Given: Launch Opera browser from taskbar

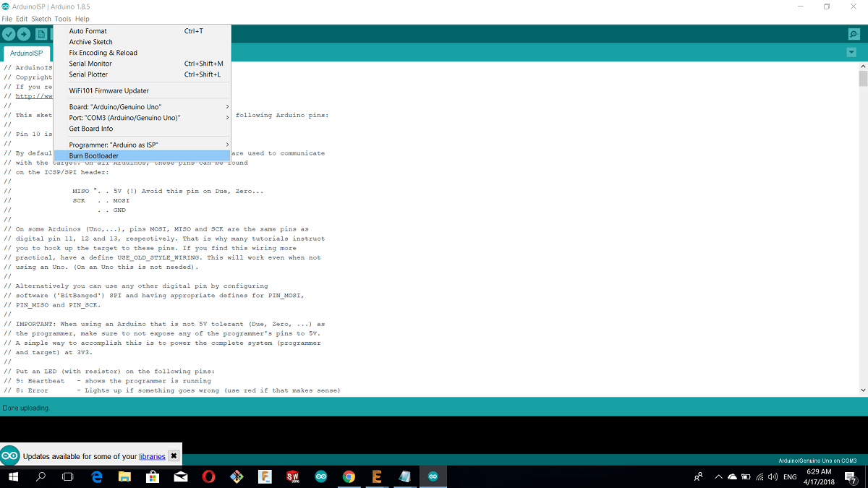Looking at the screenshot, I should (x=208, y=476).
